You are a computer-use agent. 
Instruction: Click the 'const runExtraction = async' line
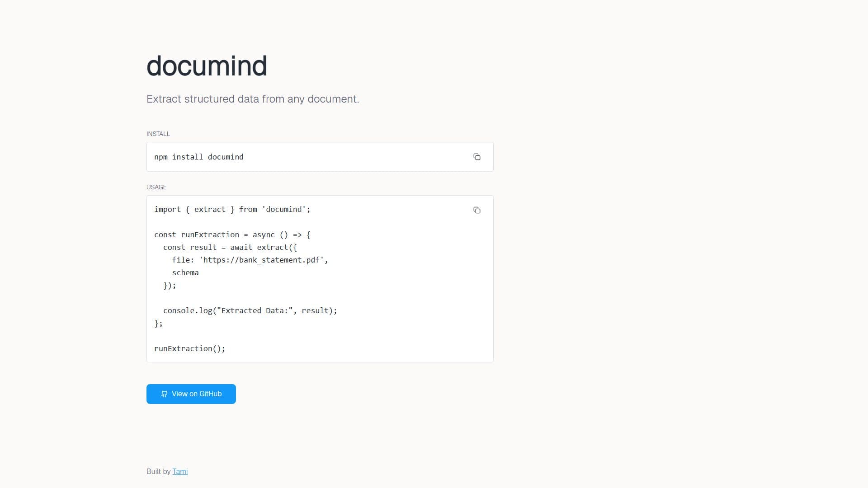[x=232, y=235]
